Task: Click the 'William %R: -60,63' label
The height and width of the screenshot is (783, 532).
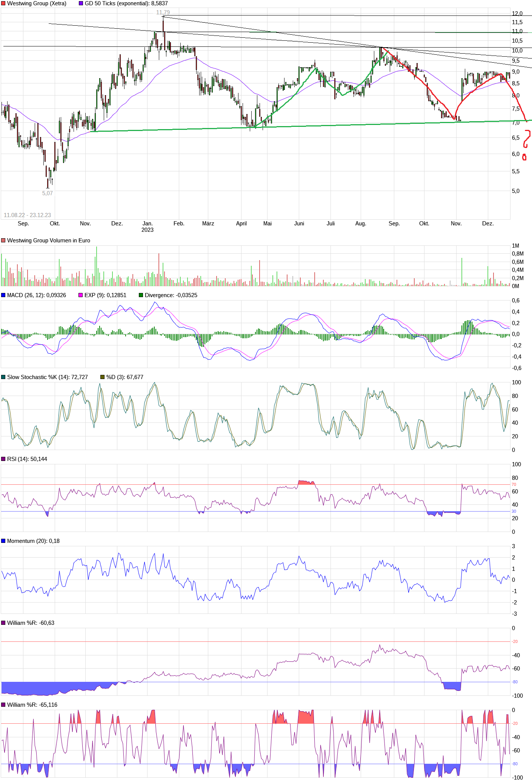Action: point(31,623)
